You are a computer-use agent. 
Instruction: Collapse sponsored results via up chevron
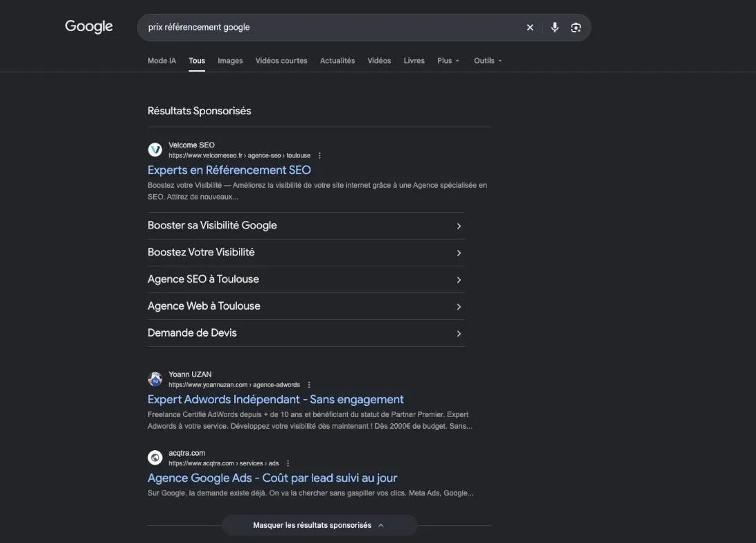coord(381,525)
